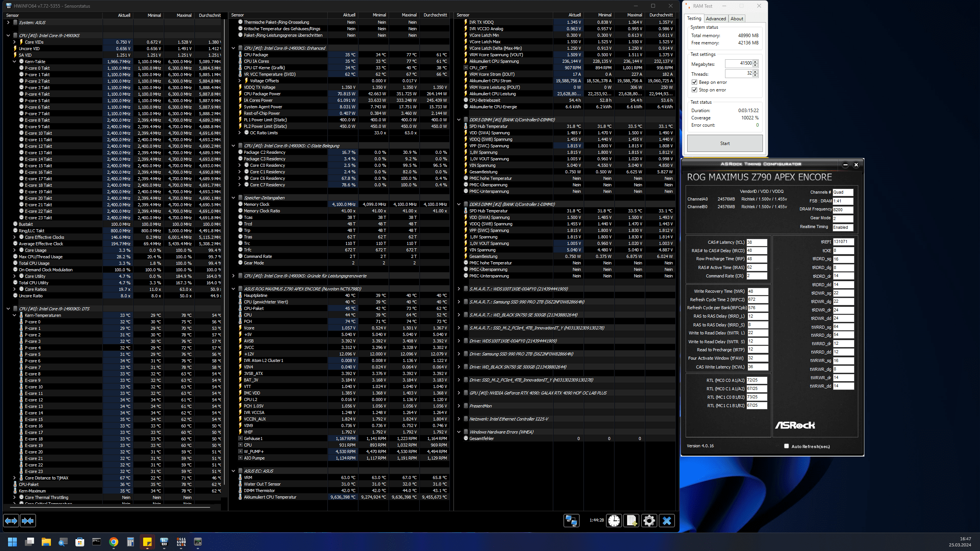
Task: Minimize the ASRock Timing Configurator window
Action: click(845, 165)
